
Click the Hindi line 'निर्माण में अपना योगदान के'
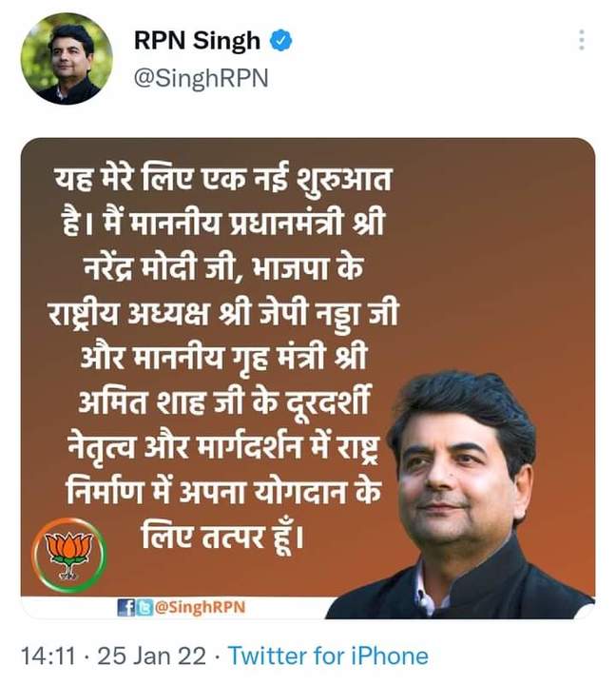click(224, 492)
